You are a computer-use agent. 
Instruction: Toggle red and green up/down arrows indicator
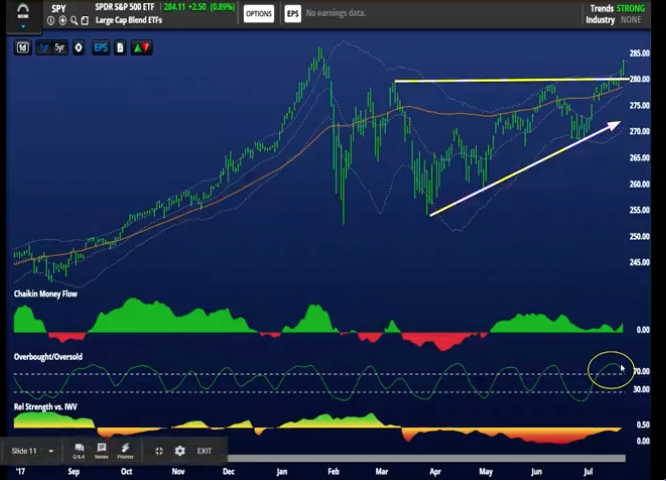coord(142,47)
